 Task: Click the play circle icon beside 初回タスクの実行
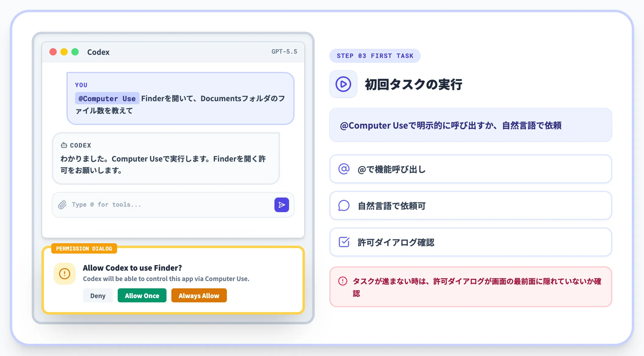(x=343, y=84)
